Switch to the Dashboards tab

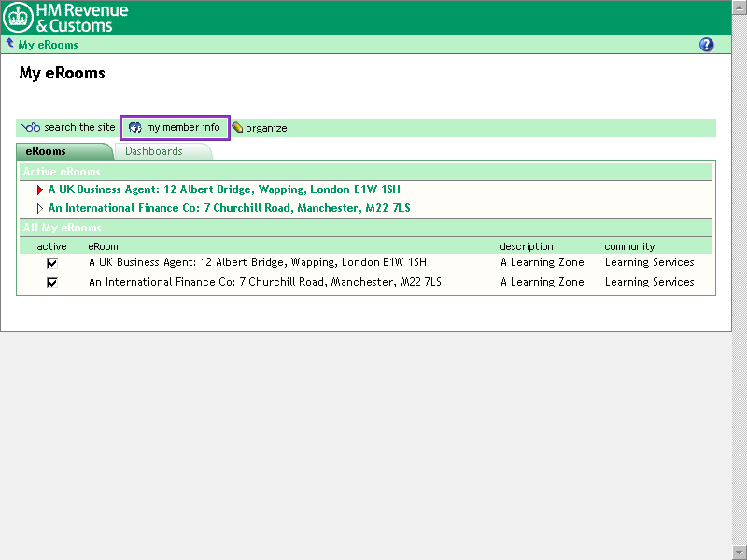(x=154, y=151)
